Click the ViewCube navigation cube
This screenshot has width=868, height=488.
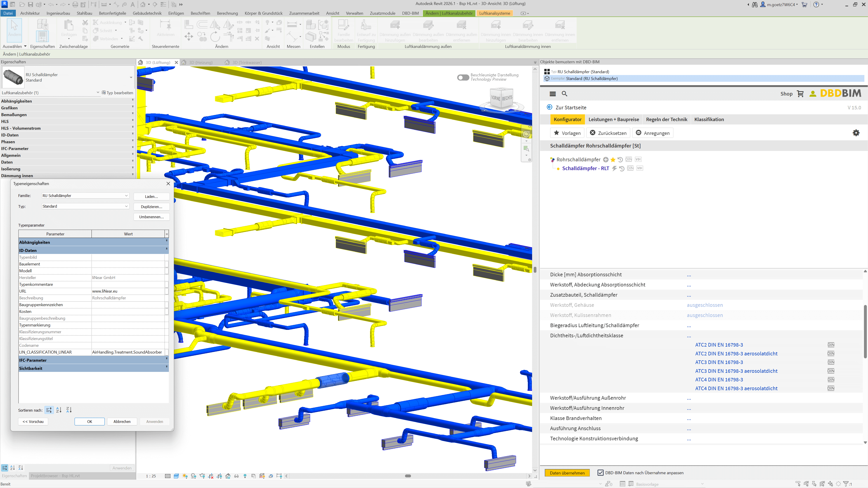[501, 98]
